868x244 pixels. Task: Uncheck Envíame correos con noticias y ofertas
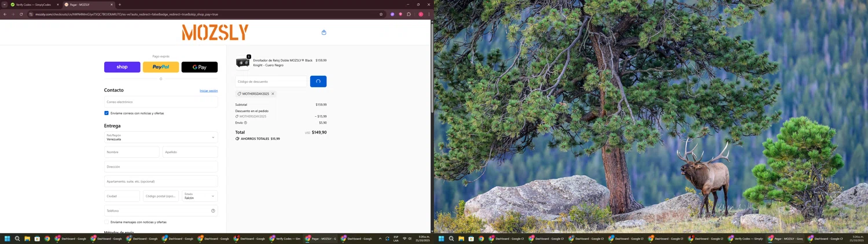pos(106,113)
